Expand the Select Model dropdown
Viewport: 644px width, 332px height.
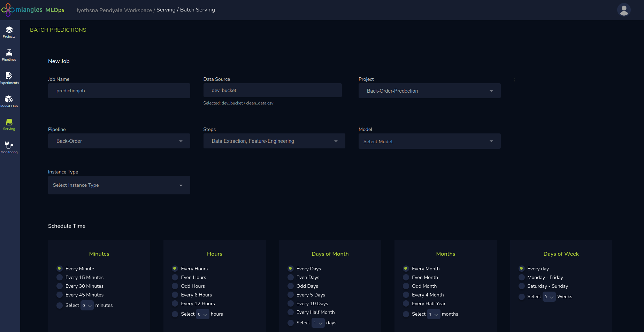[429, 141]
